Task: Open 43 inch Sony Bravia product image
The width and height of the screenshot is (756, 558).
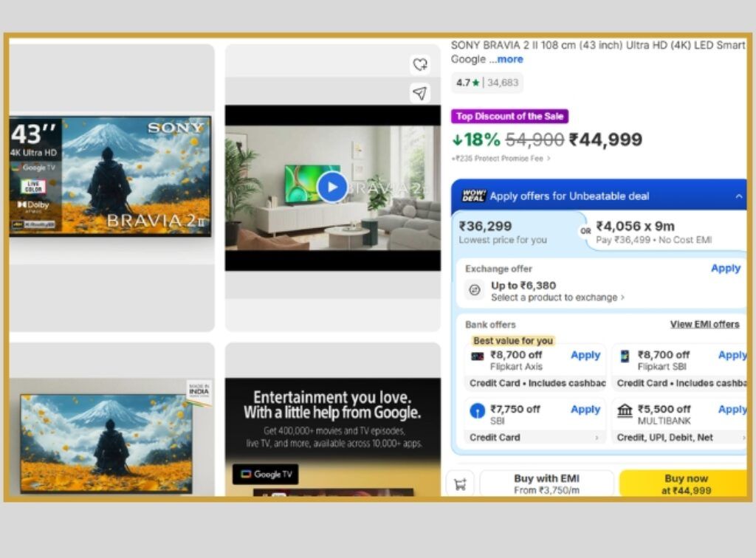Action: click(111, 176)
